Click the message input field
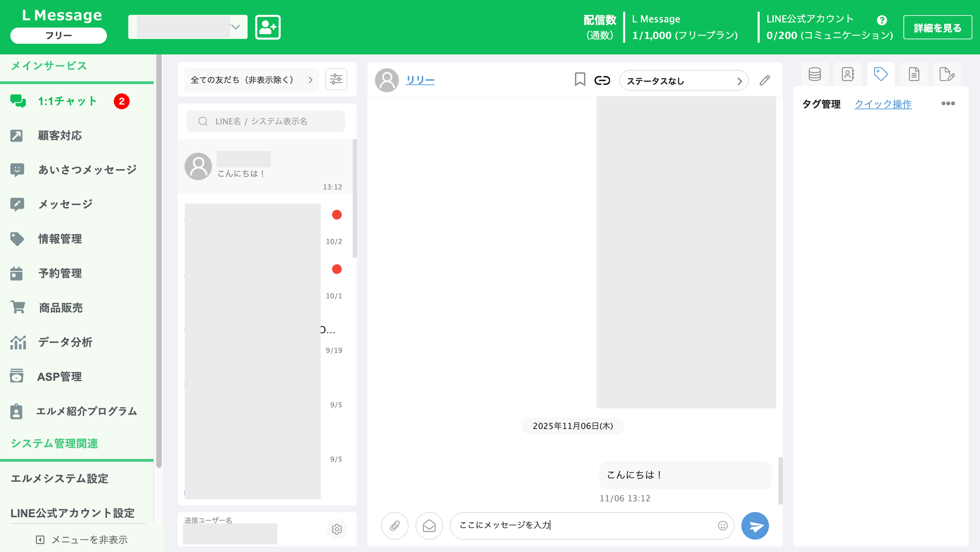The width and height of the screenshot is (980, 552). click(592, 526)
